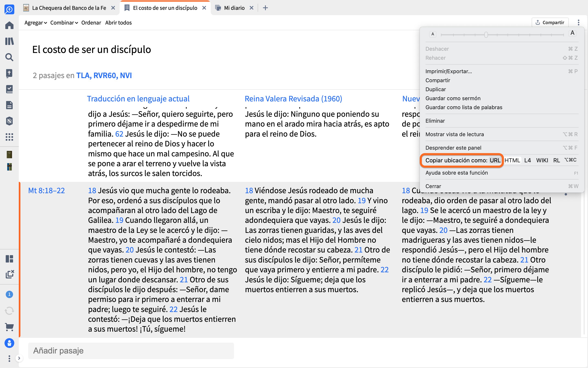This screenshot has width=588, height=368.
Task: Close the Mi diario tab
Action: pyautogui.click(x=252, y=8)
